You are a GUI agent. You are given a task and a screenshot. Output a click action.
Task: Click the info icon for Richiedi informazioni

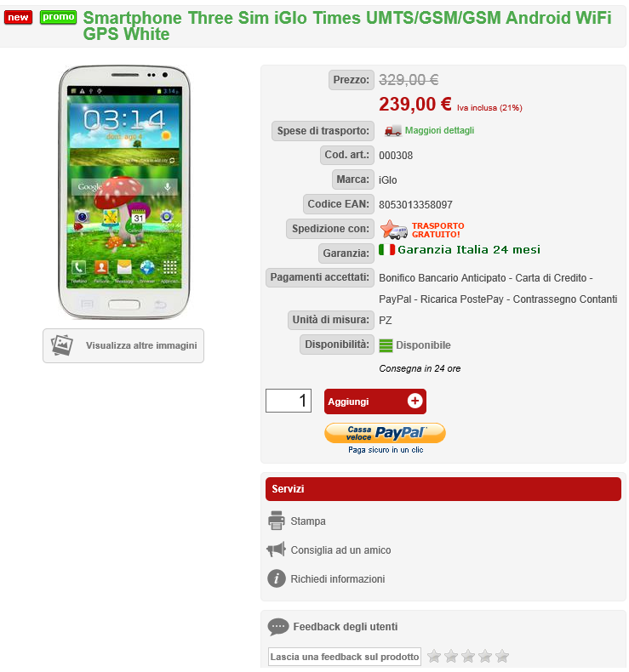point(277,578)
